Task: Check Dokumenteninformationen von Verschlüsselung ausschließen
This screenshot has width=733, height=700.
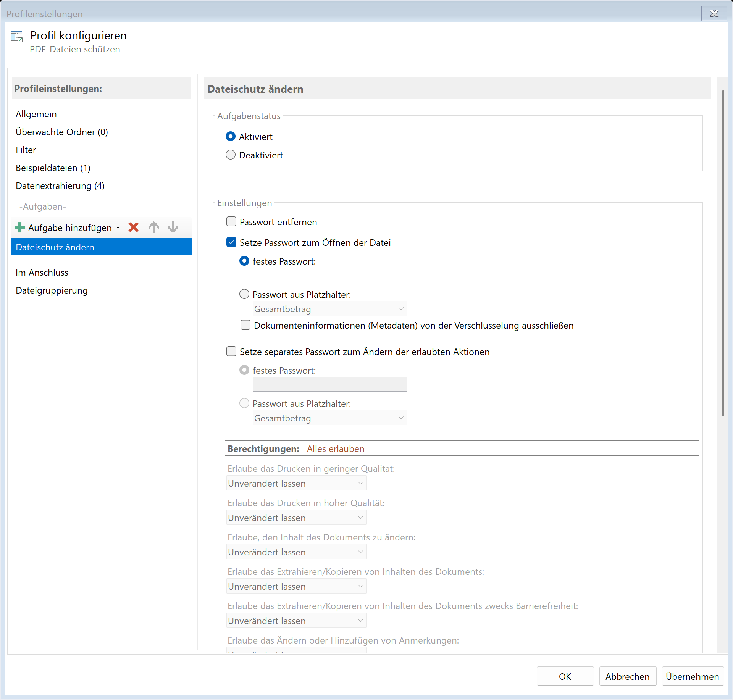Action: point(245,325)
